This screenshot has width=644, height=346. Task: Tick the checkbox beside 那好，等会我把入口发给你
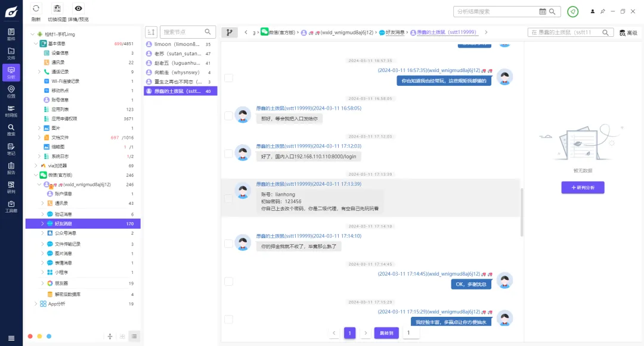point(228,116)
